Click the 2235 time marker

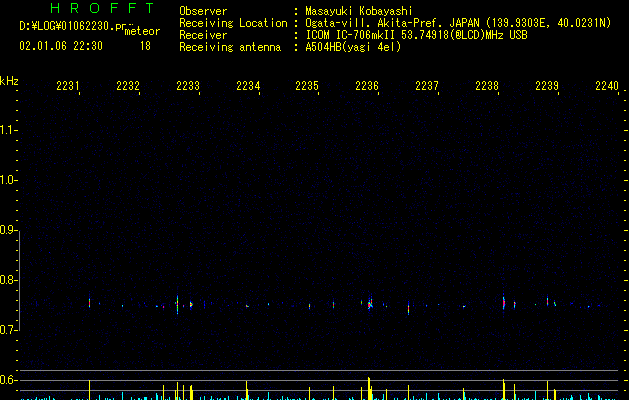307,85
